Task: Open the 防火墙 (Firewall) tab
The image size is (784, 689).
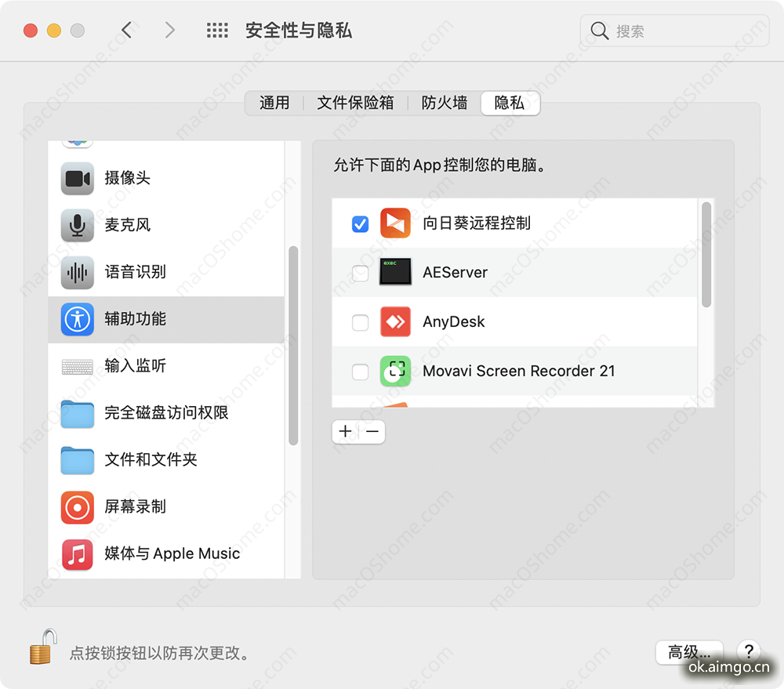Action: [444, 103]
